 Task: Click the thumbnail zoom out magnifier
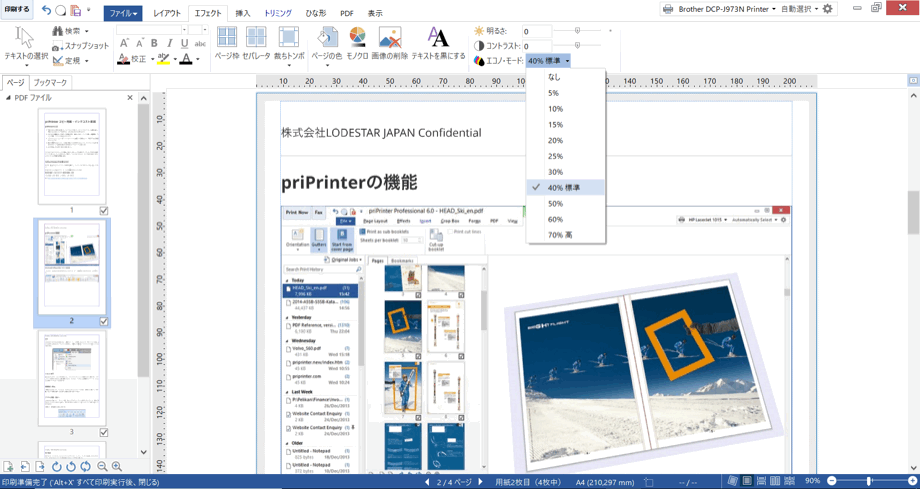point(102,467)
